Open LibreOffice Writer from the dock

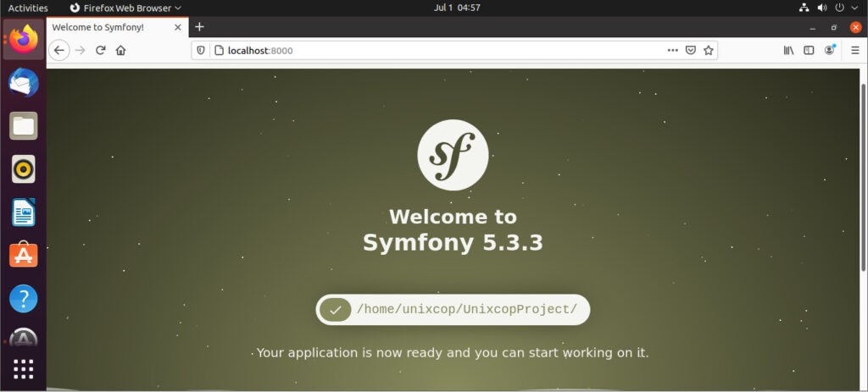click(x=23, y=213)
